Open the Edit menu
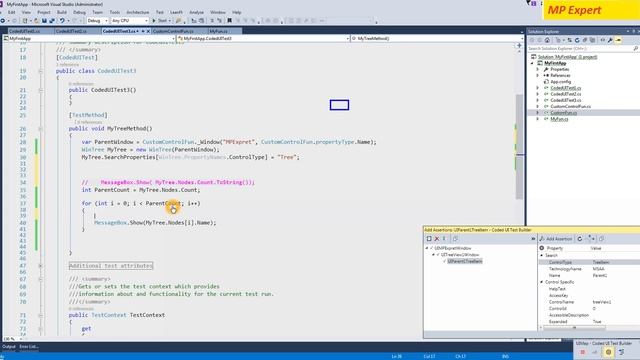 pyautogui.click(x=11, y=12)
